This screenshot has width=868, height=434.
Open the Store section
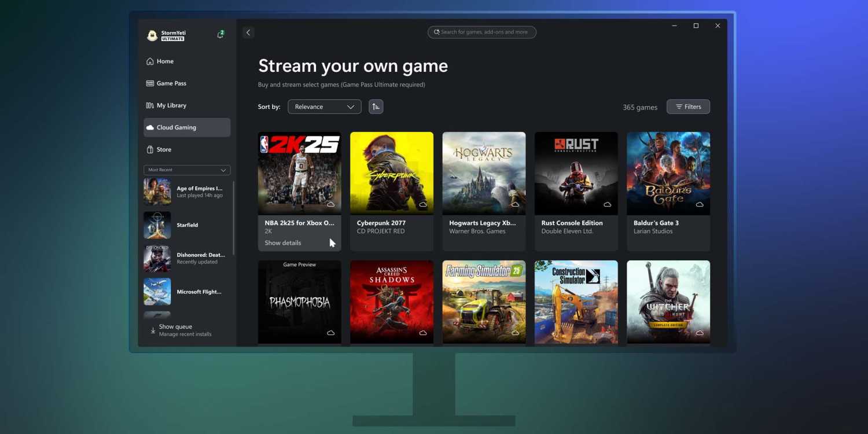pos(164,149)
